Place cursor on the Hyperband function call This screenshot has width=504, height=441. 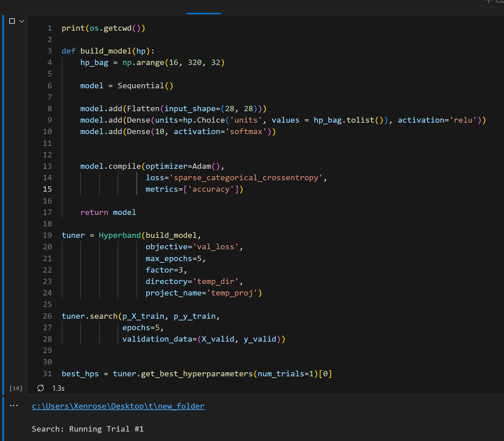pos(120,235)
